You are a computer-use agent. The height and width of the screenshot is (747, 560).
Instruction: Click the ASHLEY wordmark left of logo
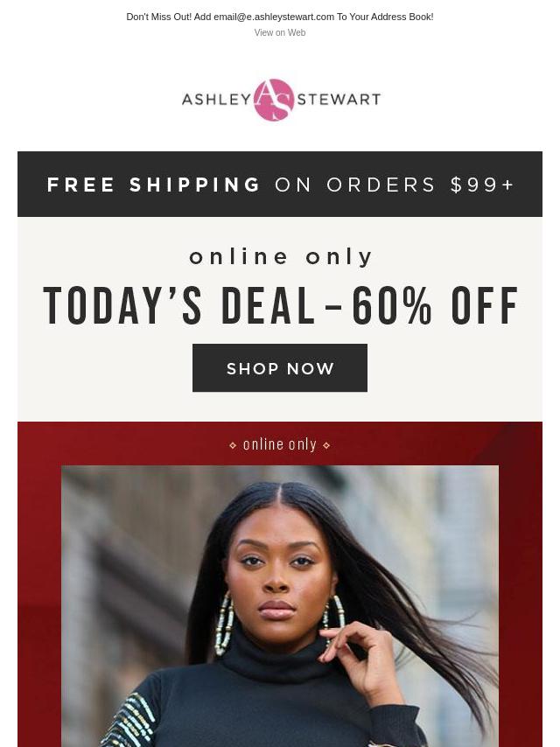pyautogui.click(x=216, y=99)
